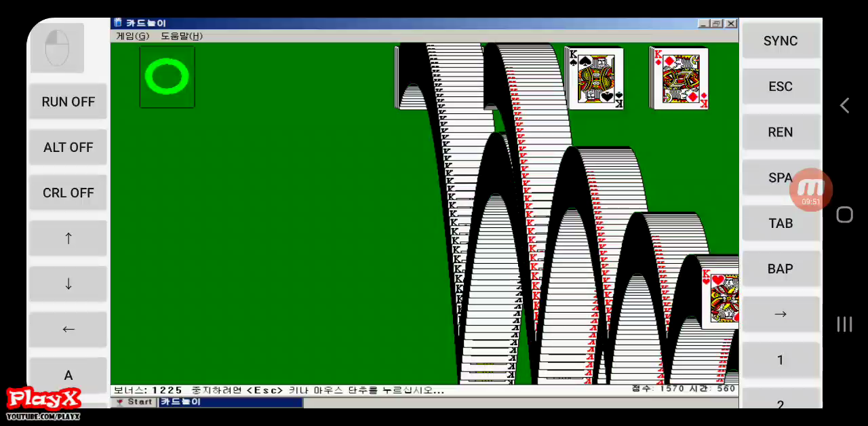Toggle the ALT OFF key

[x=68, y=147]
